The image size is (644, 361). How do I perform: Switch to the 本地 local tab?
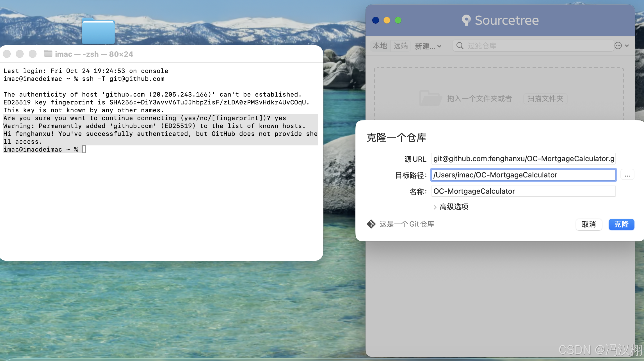click(380, 46)
